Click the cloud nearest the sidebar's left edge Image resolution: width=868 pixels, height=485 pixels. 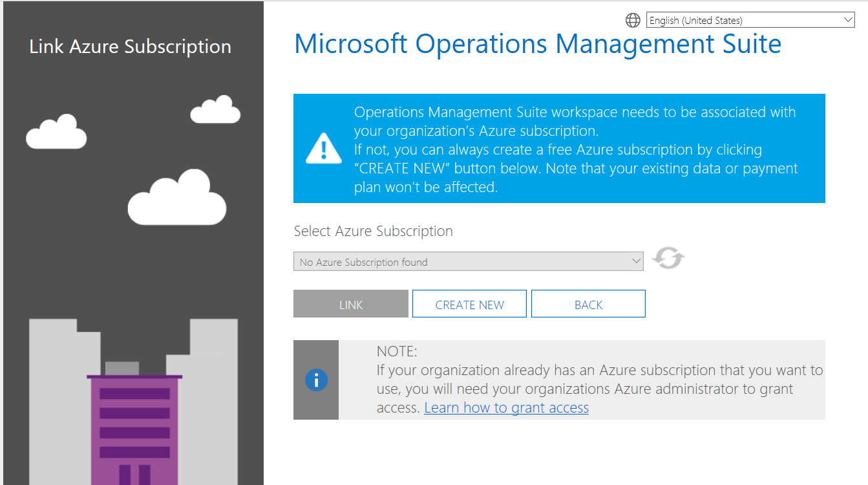pyautogui.click(x=56, y=133)
